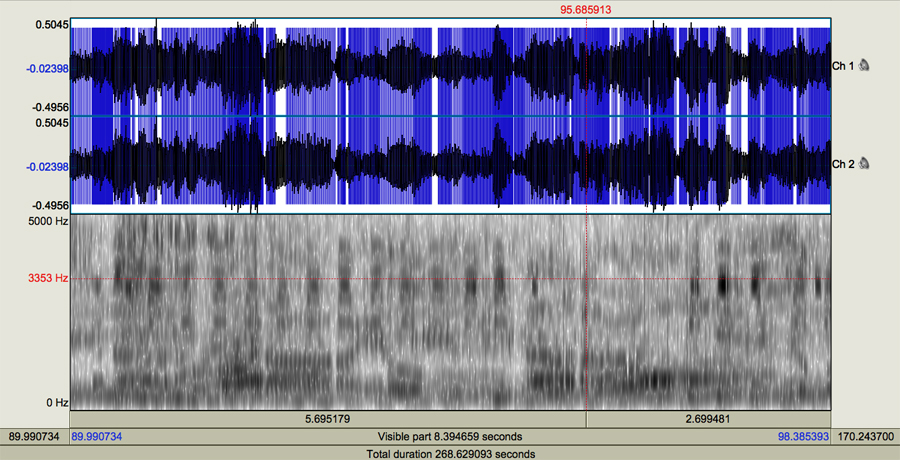Screen dimensions: 900x460
Task: Mute channel 1 with its speaker icon
Action: (864, 66)
